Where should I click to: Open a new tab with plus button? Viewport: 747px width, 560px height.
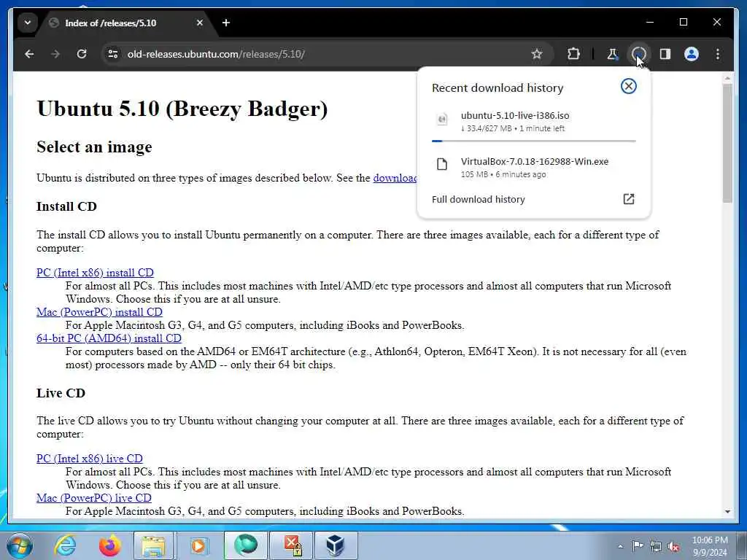[x=226, y=23]
